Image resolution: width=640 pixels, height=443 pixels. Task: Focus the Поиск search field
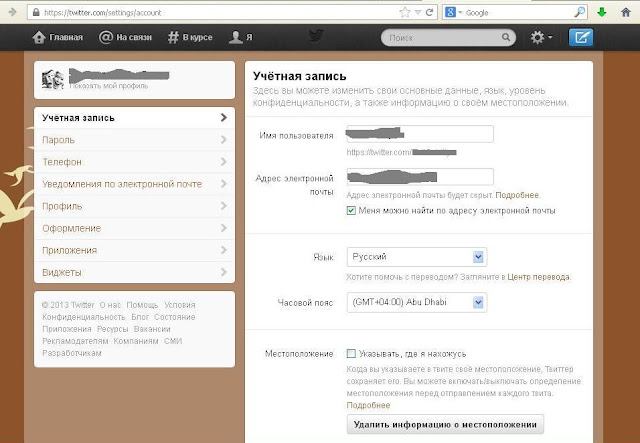(448, 38)
